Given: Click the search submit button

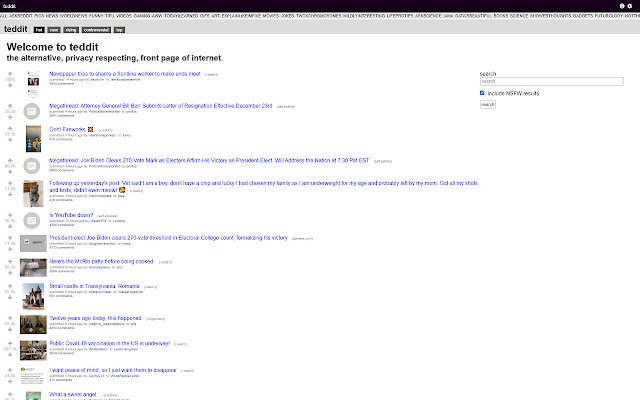Looking at the screenshot, I should coord(488,104).
